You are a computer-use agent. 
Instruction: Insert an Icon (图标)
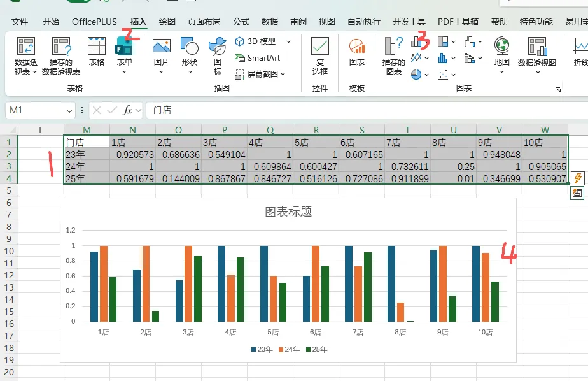pos(218,56)
